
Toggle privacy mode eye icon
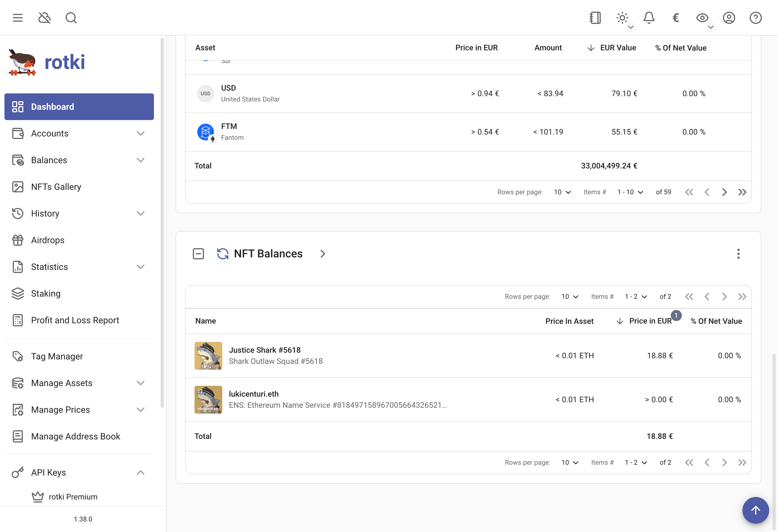[702, 18]
